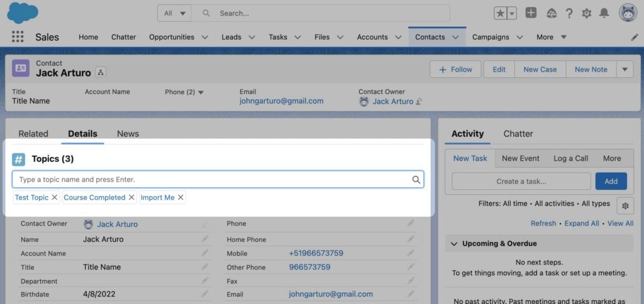
Task: Click the pencil to edit navigation bar
Action: tap(635, 37)
